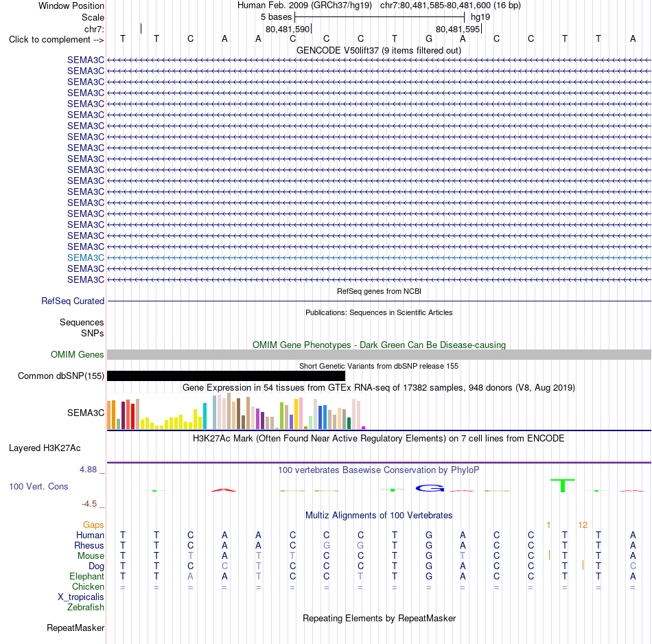The width and height of the screenshot is (652, 644).
Task: Click the 80,481,595 ruler position
Action: 458,29
